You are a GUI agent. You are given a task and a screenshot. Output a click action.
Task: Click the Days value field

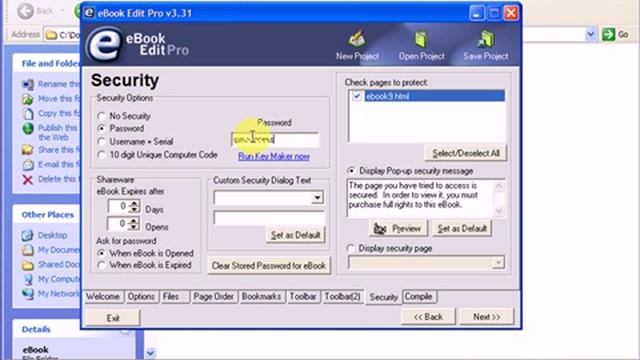point(119,206)
